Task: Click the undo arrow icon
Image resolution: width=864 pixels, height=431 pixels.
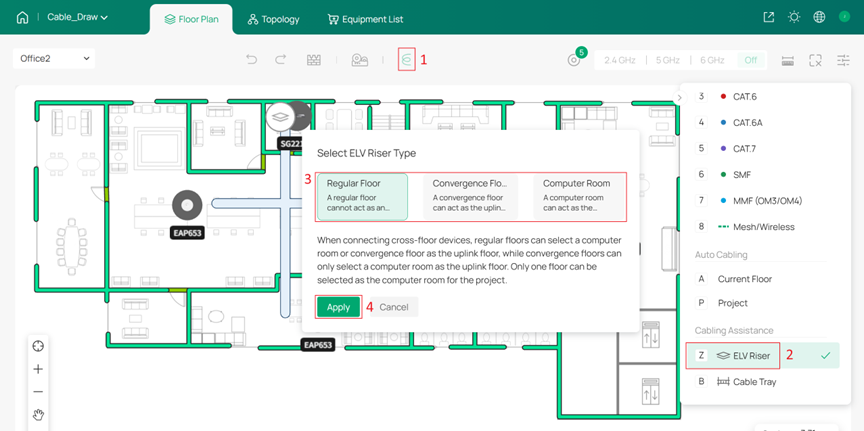Action: coord(252,60)
